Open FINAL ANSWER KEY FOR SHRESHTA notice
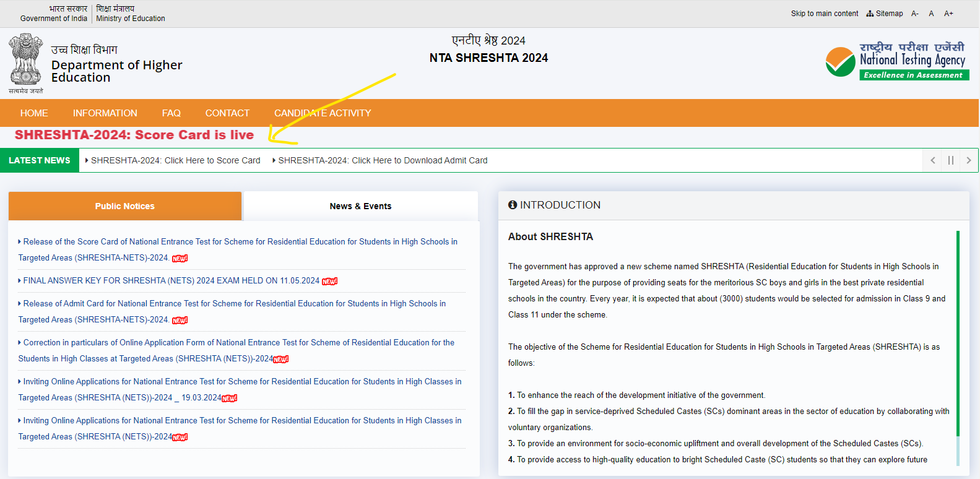This screenshot has width=980, height=479. 171,281
